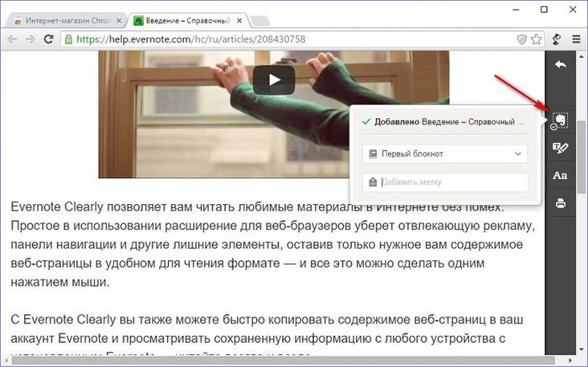Click the green padlock site info icon
The image size is (588, 367).
tap(68, 39)
